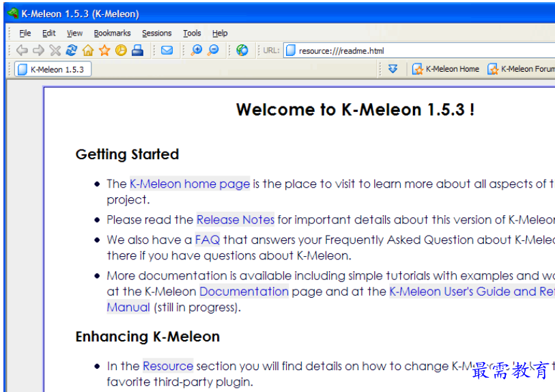Click the Print toolbar icon
This screenshot has width=555, height=392.
point(137,51)
